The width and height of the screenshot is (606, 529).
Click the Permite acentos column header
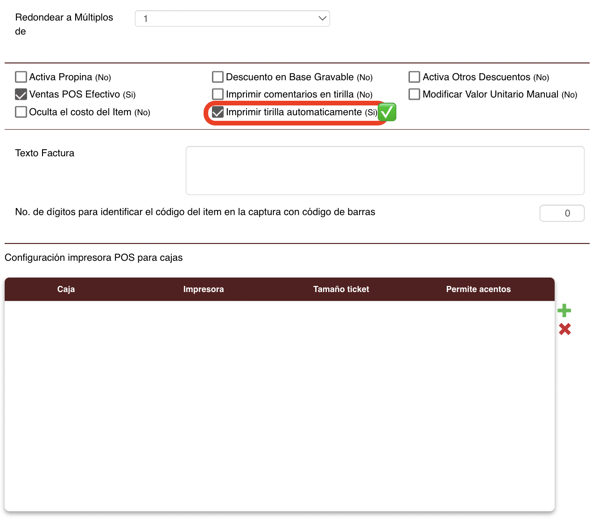coord(478,289)
